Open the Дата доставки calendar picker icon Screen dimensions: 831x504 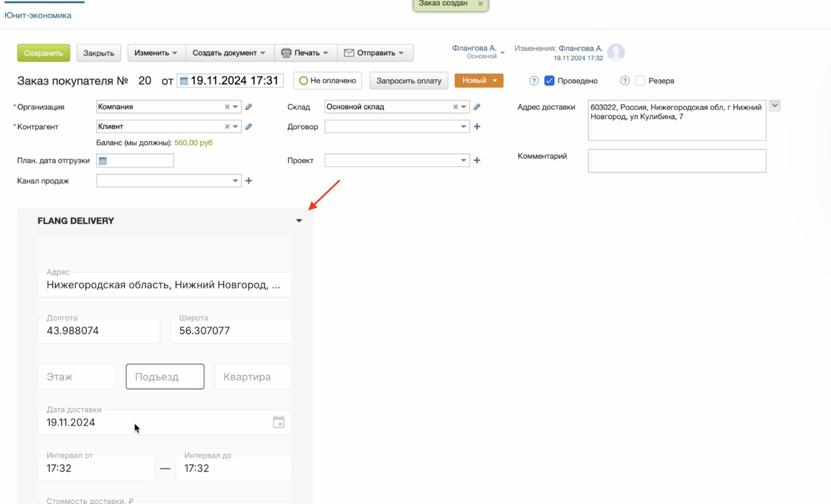[x=278, y=422]
